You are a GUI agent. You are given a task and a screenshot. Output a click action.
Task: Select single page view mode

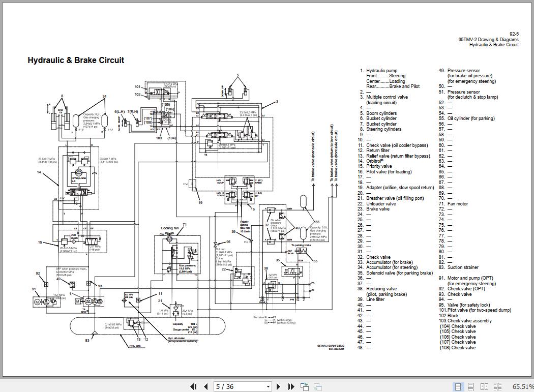click(458, 386)
